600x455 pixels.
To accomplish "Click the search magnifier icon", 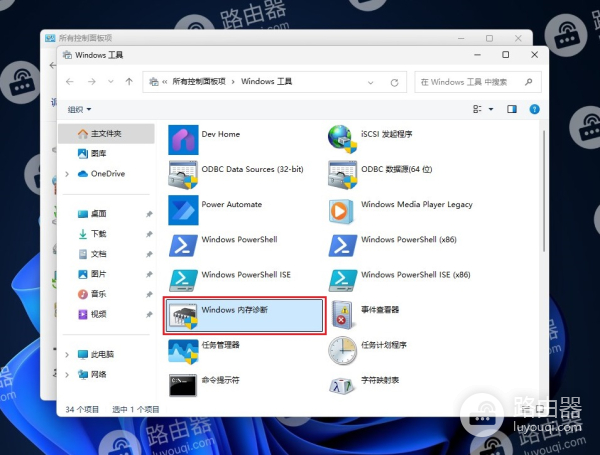I will click(x=528, y=82).
